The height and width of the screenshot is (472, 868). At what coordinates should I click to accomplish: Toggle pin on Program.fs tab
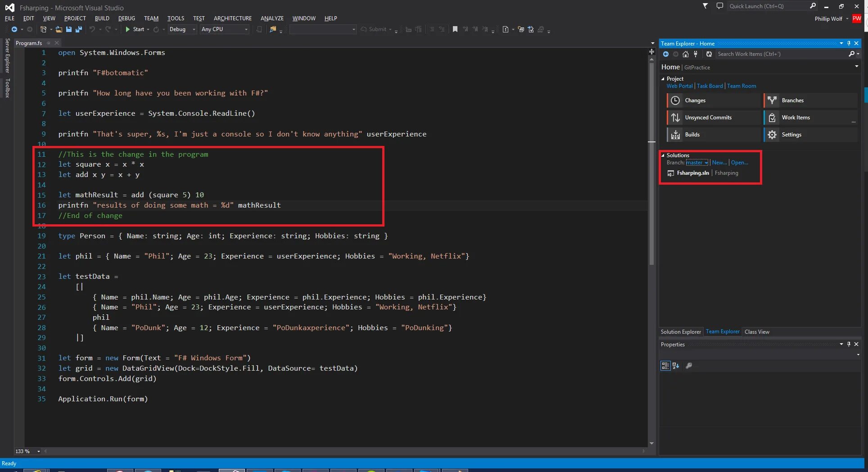(48, 43)
